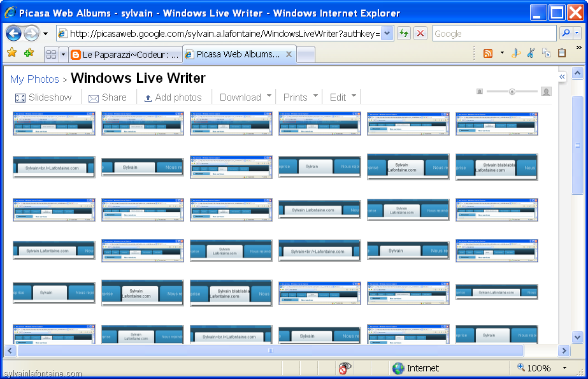This screenshot has height=379, width=588.
Task: Collapse the sidebar with the double-chevron
Action: (x=562, y=77)
